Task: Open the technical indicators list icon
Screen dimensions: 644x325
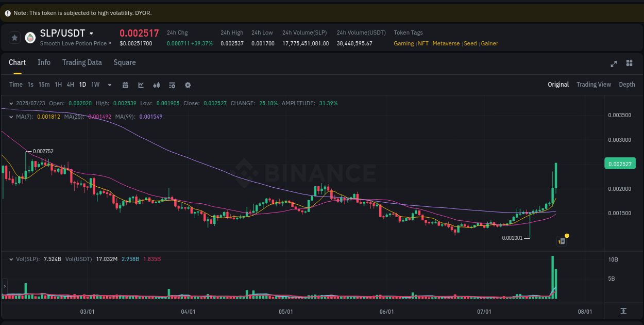Action: click(172, 85)
